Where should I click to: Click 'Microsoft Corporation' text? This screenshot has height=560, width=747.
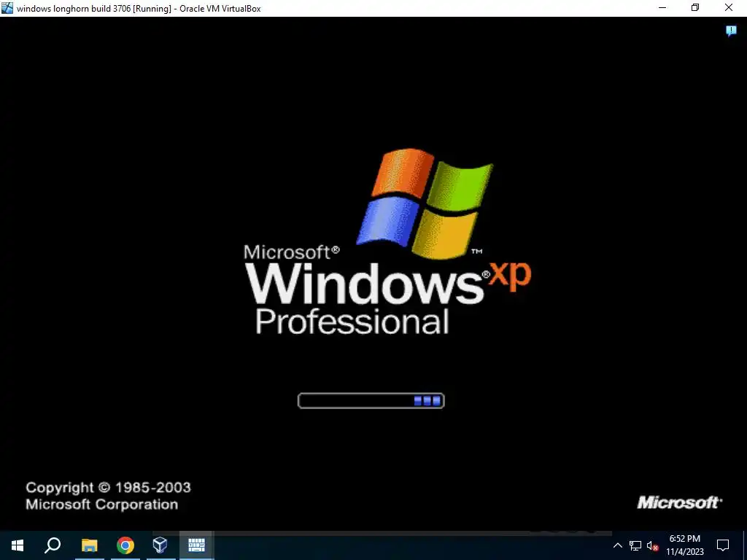[x=102, y=505]
